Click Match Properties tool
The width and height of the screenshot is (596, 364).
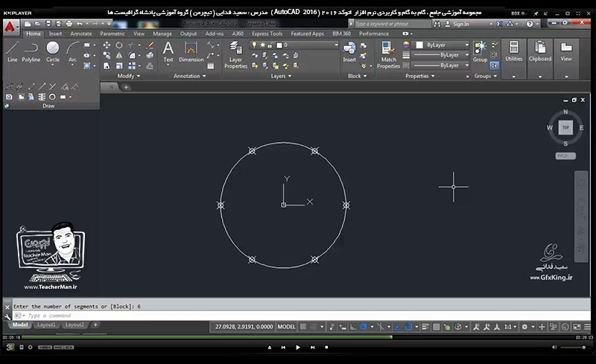point(388,55)
